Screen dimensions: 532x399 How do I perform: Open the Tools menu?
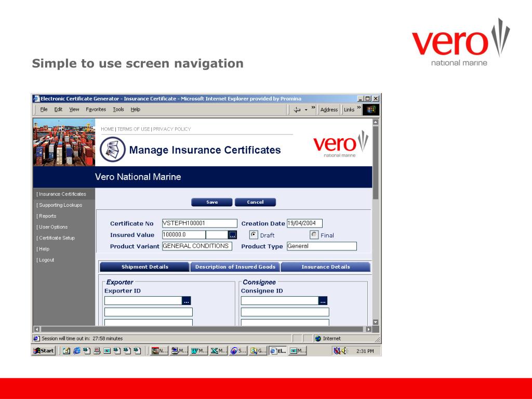point(118,109)
